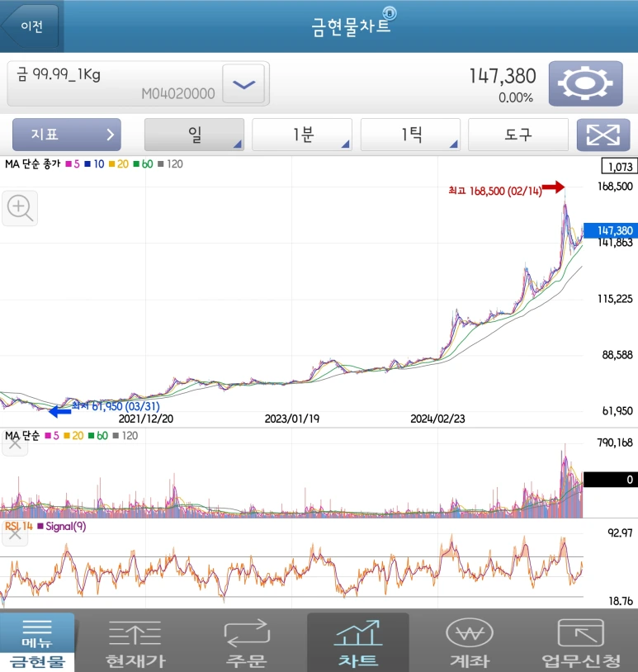Open the 업무신청 tab

tap(581, 643)
